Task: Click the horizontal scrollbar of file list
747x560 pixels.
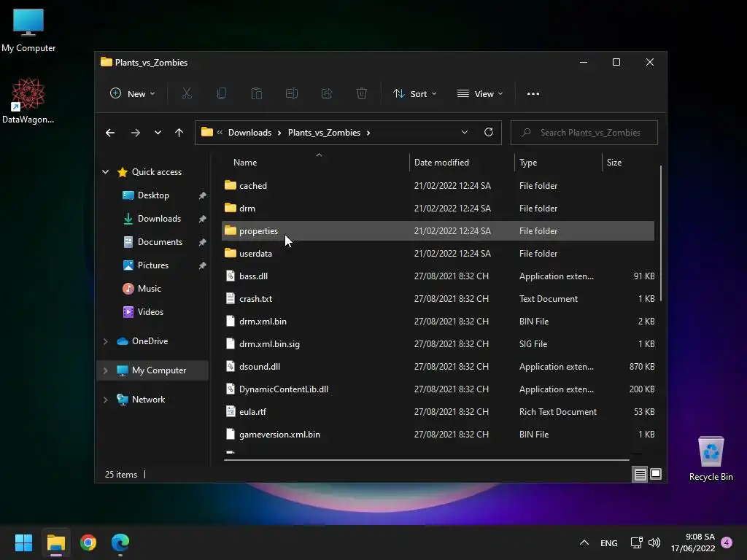Action: (426, 460)
